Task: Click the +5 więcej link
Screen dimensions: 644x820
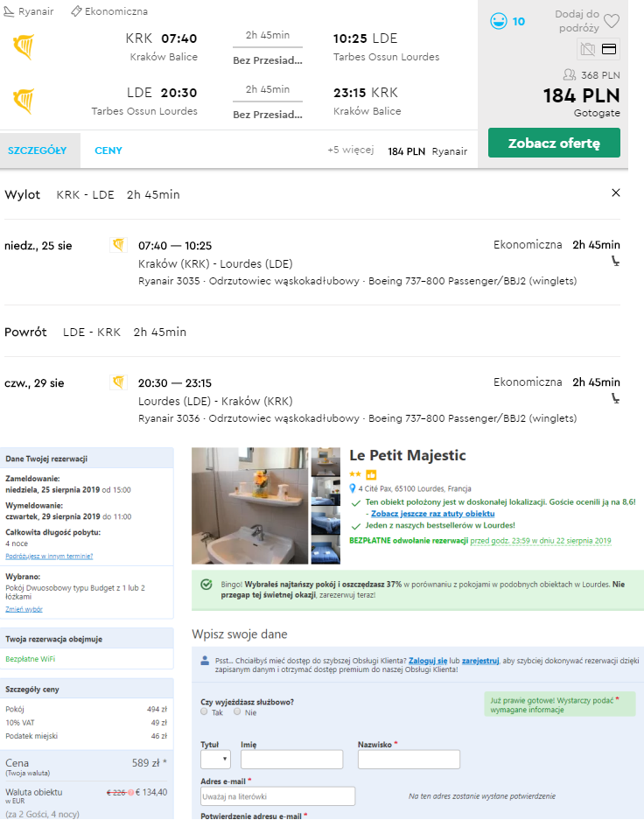Action: point(351,151)
